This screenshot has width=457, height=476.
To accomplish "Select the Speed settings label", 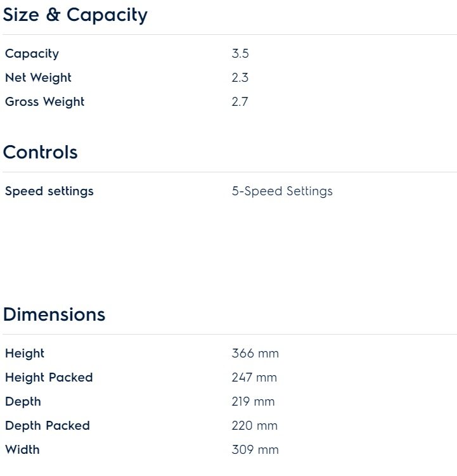I will tap(49, 191).
